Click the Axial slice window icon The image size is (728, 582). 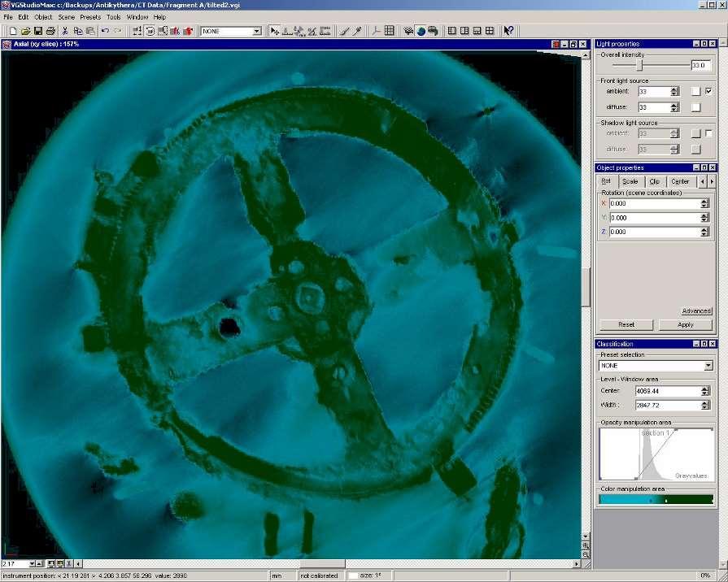point(7,44)
